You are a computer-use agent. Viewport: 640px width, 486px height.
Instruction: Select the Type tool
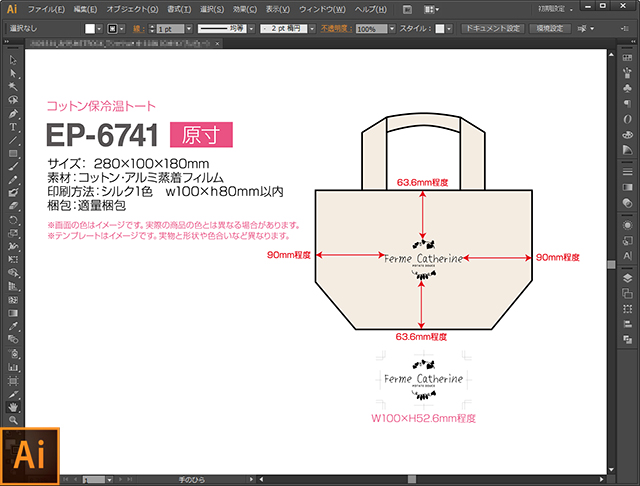click(13, 127)
